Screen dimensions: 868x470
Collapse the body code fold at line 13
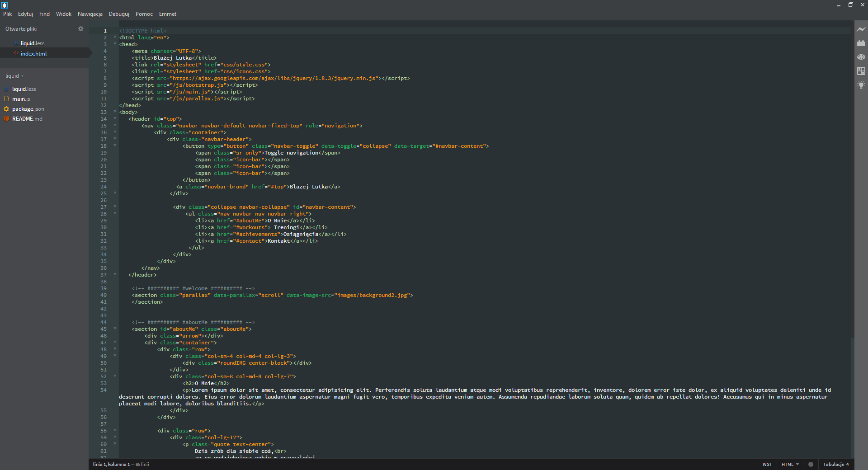(x=115, y=112)
